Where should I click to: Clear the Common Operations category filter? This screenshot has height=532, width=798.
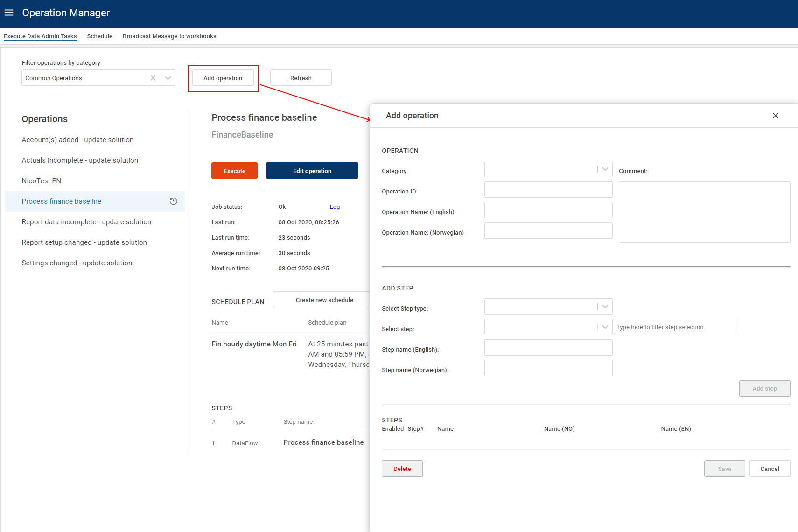[x=153, y=78]
